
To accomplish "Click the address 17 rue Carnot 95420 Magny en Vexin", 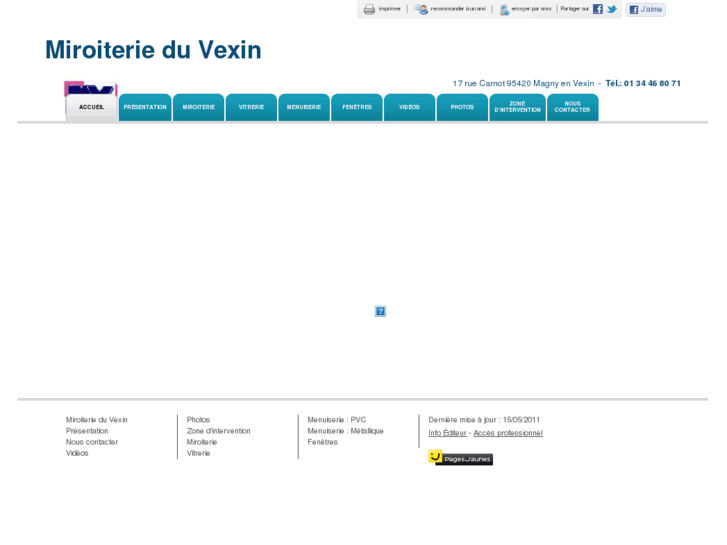I will click(x=523, y=83).
